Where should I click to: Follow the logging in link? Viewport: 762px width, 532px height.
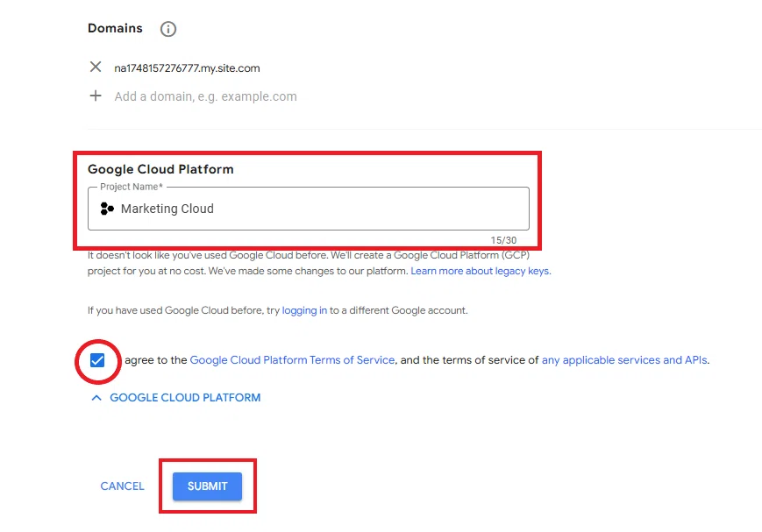point(304,310)
